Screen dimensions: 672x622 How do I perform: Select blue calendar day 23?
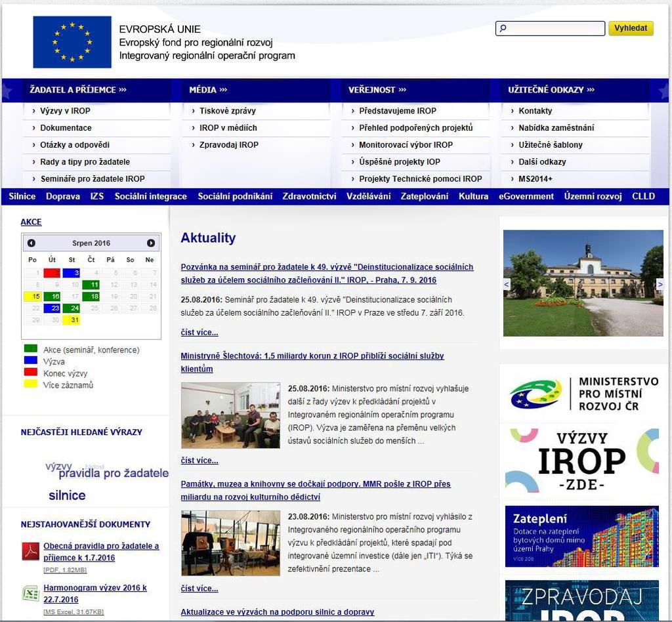[x=52, y=308]
